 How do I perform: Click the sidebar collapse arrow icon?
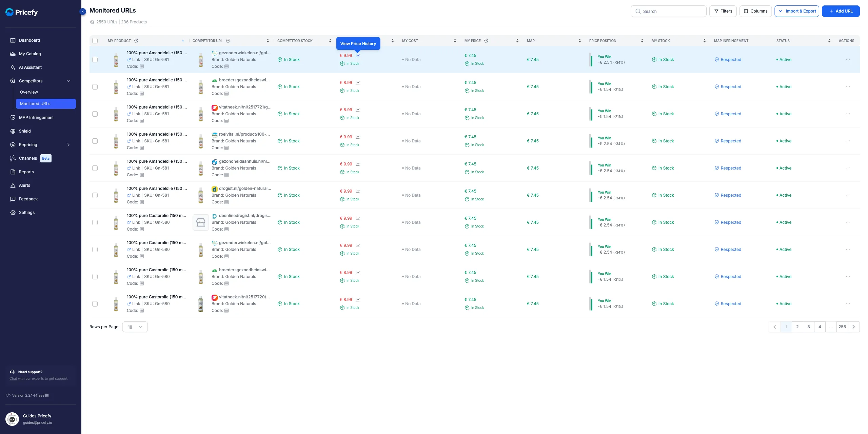tap(83, 12)
